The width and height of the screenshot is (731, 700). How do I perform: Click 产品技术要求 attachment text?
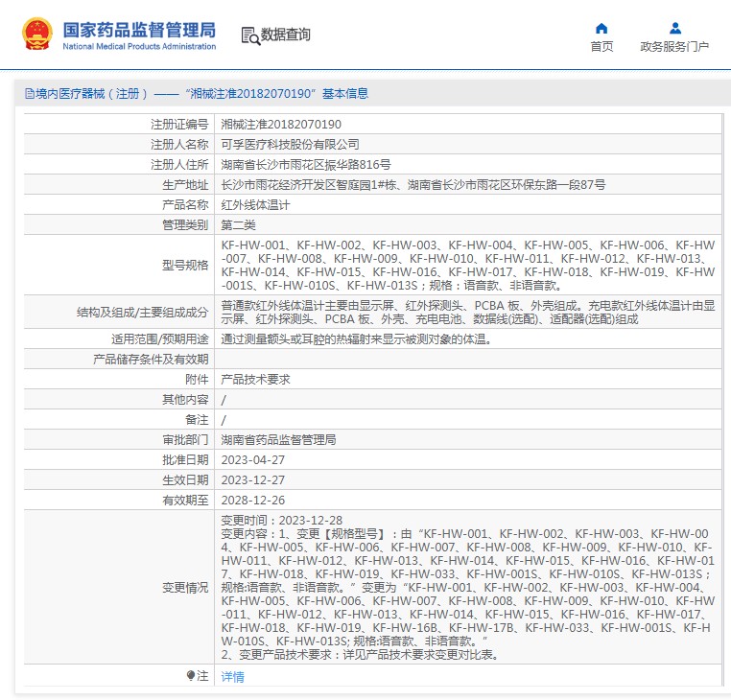coord(255,380)
